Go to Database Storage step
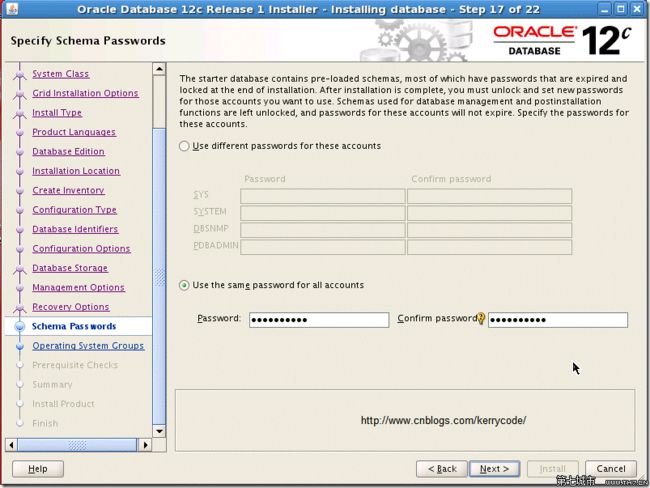 70,268
